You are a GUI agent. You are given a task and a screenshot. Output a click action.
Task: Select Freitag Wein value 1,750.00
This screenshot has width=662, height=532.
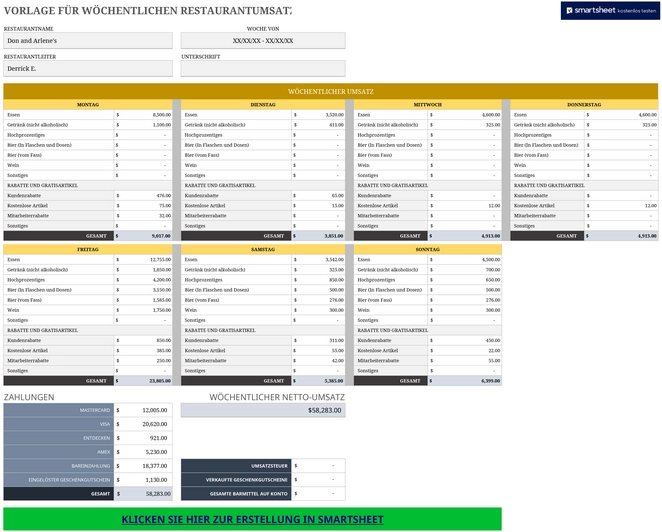coord(143,310)
